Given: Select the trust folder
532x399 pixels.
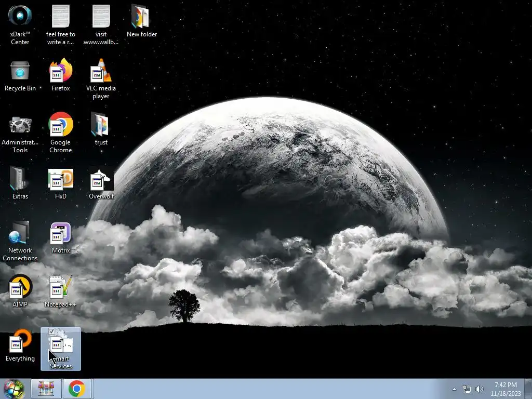Looking at the screenshot, I should coord(101,129).
